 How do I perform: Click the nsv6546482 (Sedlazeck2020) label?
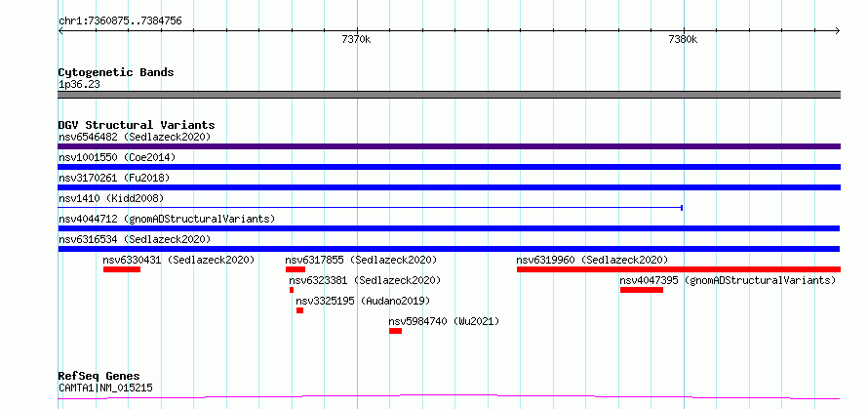135,137
